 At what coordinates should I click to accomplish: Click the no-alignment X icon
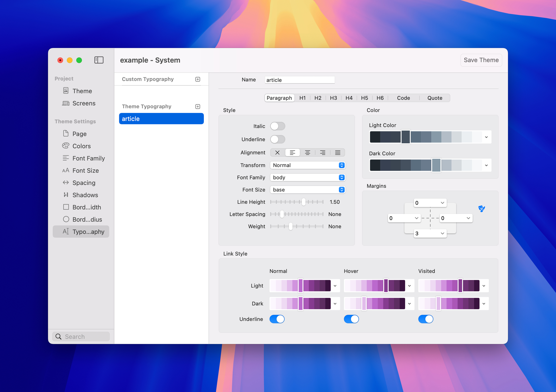click(x=277, y=153)
